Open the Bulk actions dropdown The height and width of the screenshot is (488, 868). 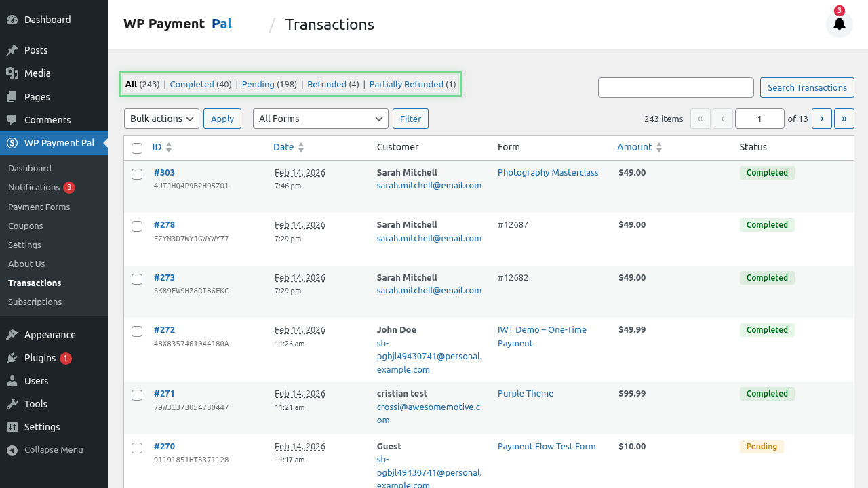pyautogui.click(x=161, y=119)
